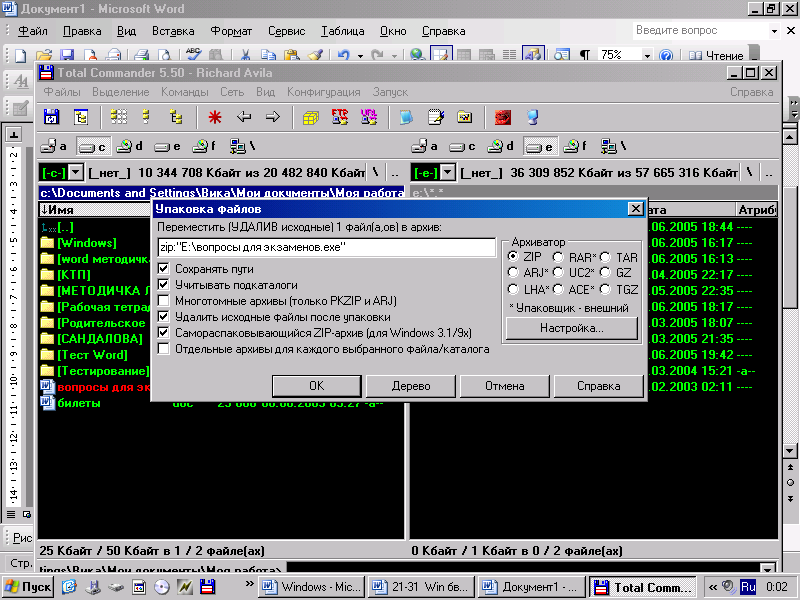The height and width of the screenshot is (600, 800).
Task: Click Word's Cut scissors icon
Action: click(245, 54)
